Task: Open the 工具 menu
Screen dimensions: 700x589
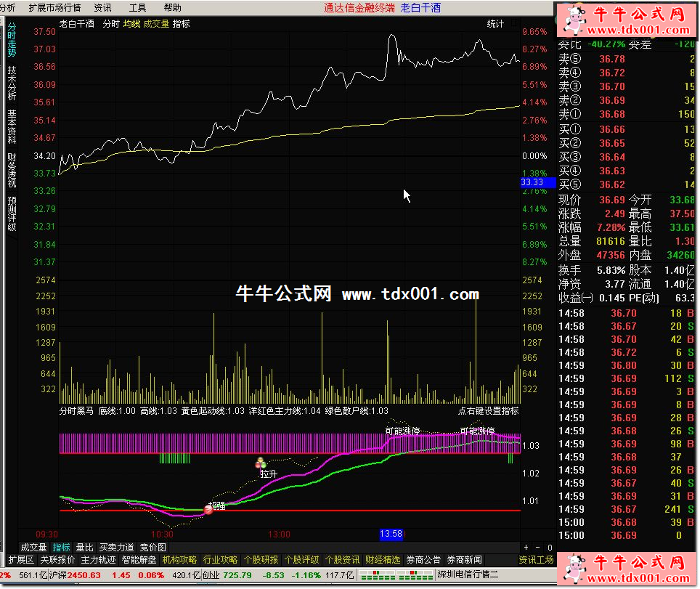Action: pos(137,7)
